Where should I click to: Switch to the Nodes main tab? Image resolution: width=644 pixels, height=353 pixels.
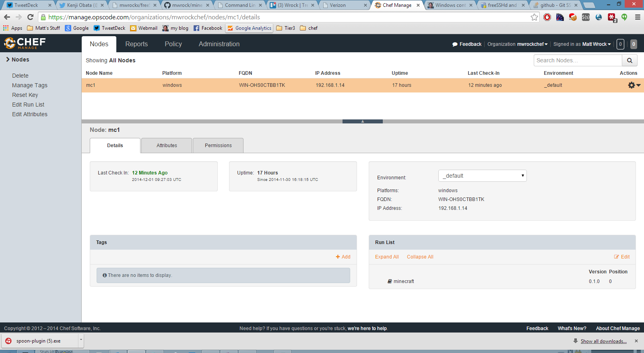tap(99, 44)
